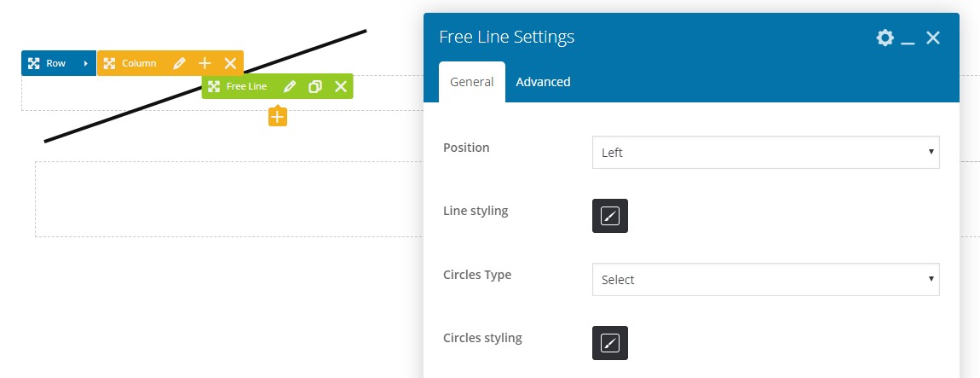This screenshot has width=980, height=378.
Task: Duplicate the Free Line element
Action: coord(315,86)
